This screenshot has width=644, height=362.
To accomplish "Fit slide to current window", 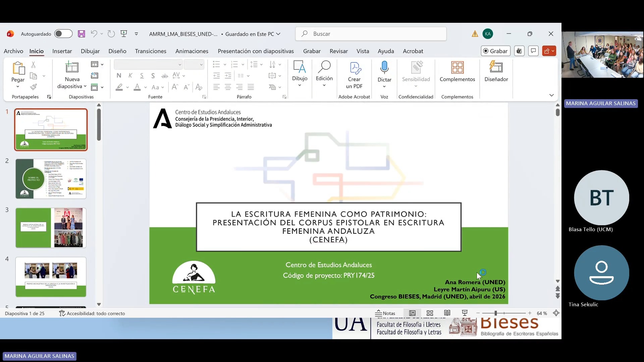I will (556, 313).
